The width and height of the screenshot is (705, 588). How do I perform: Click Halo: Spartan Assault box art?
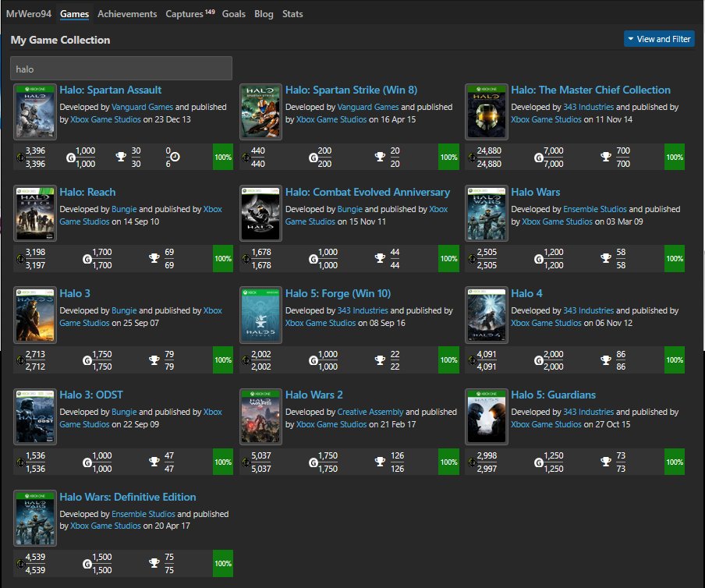(x=35, y=112)
